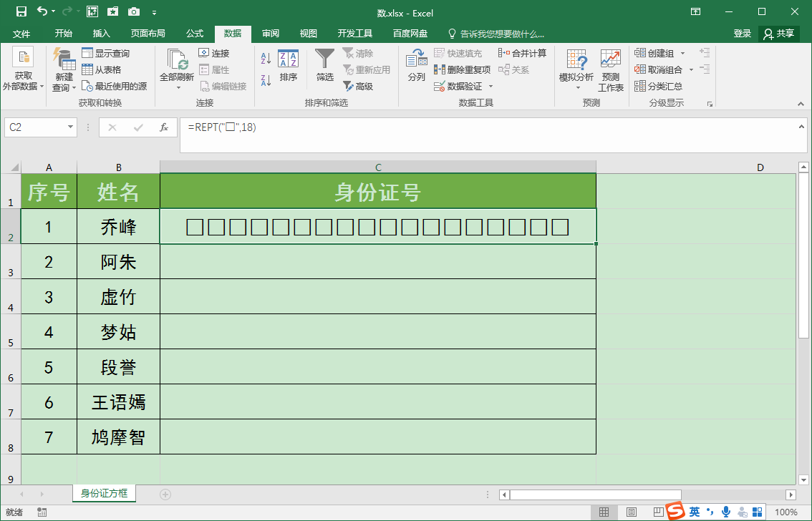Select the 身份证号 header cell
This screenshot has width=812, height=521.
point(378,191)
